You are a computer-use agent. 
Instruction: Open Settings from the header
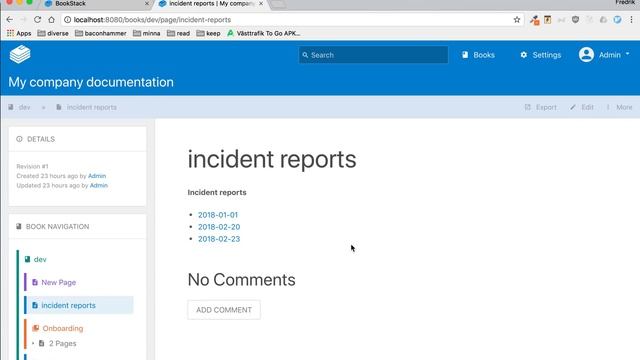540,55
